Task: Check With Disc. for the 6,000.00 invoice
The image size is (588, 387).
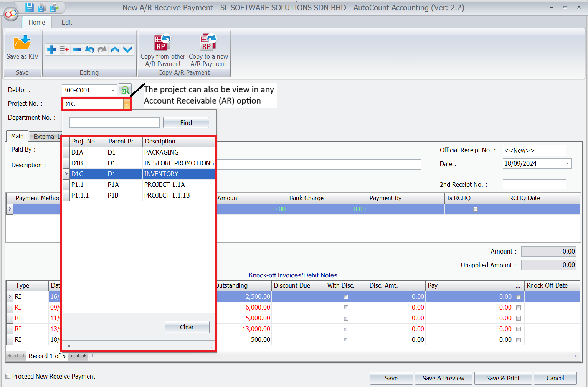Action: click(345, 308)
